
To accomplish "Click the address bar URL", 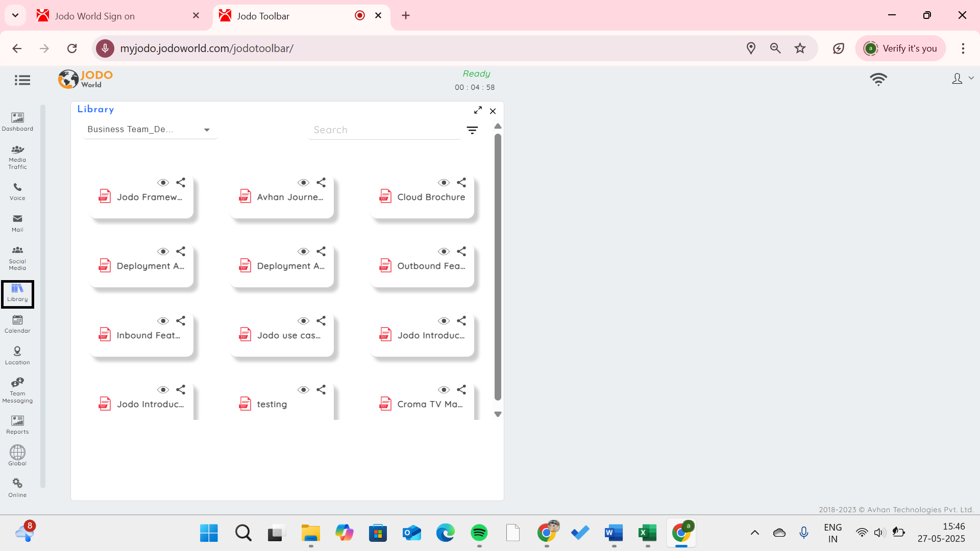I will [x=207, y=48].
